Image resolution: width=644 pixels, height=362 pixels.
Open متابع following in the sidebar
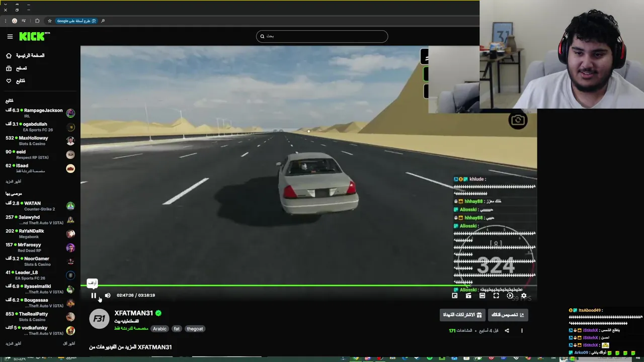(x=16, y=80)
